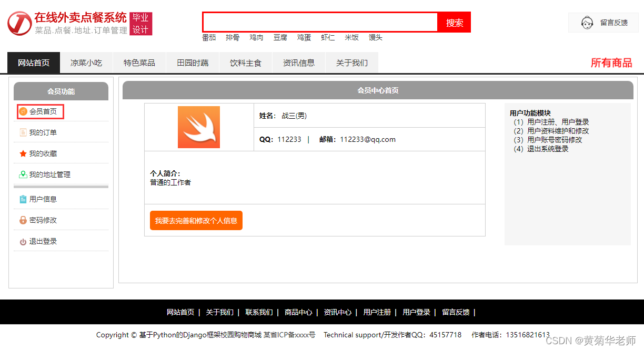Image resolution: width=644 pixels, height=351 pixels.
Task: Click the red site logo icon
Action: 19,24
